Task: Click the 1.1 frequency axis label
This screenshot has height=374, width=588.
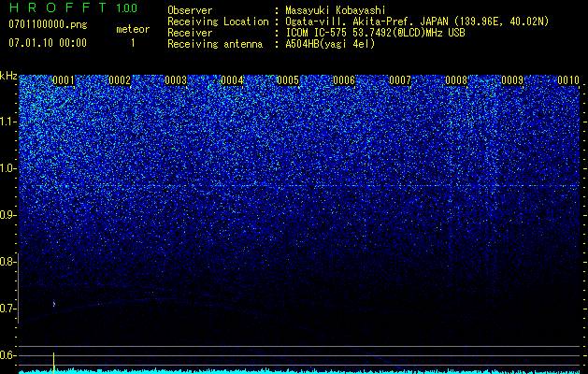Action: 7,122
